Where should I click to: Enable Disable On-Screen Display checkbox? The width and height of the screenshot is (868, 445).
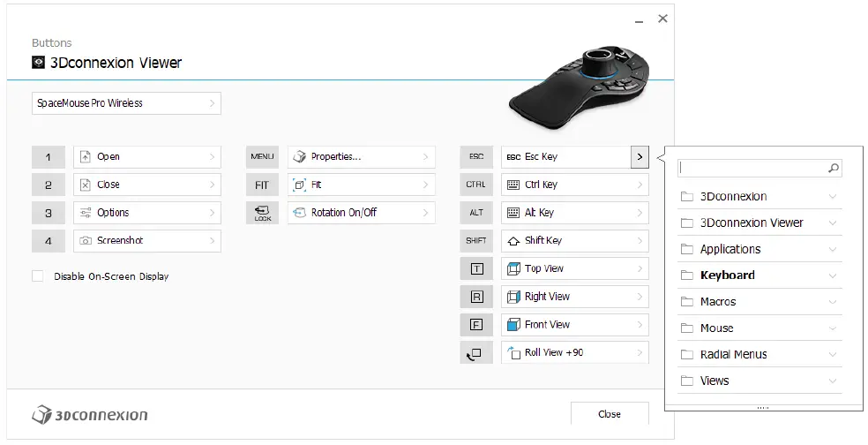(x=38, y=276)
